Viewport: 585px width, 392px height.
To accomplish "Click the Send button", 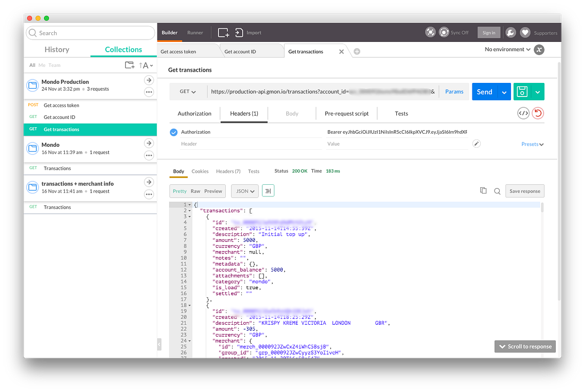I will click(x=485, y=92).
